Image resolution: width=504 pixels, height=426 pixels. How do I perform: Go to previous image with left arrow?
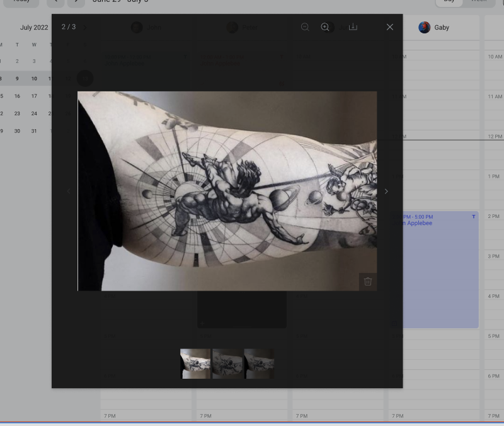click(69, 192)
